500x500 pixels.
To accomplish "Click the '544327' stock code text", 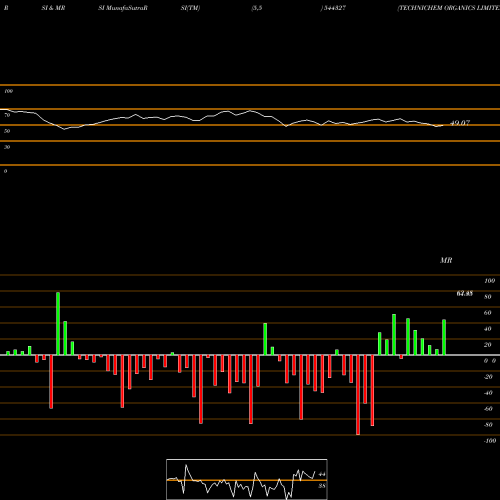I will tap(335, 8).
